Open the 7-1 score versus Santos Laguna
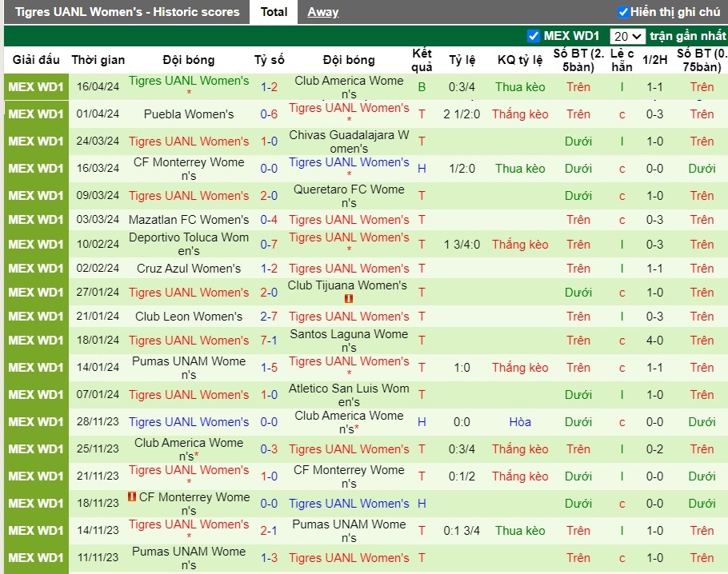728x574 pixels. tap(269, 340)
